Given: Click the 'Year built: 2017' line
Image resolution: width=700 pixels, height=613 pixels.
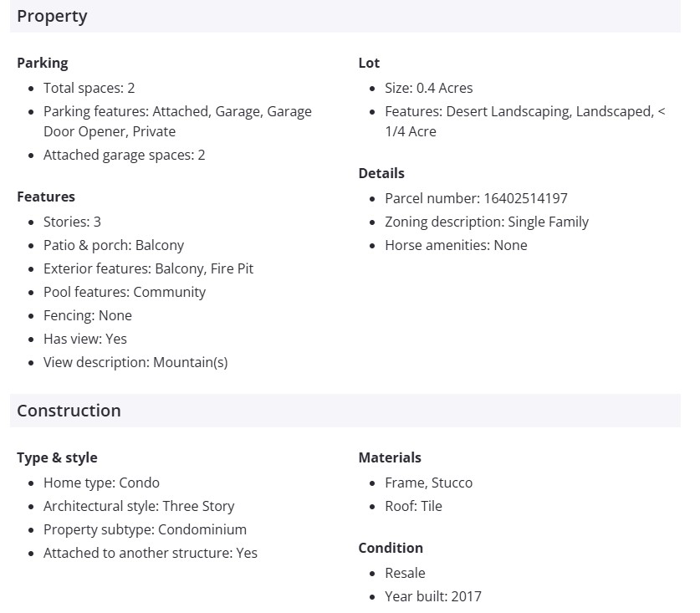Looking at the screenshot, I should click(432, 596).
